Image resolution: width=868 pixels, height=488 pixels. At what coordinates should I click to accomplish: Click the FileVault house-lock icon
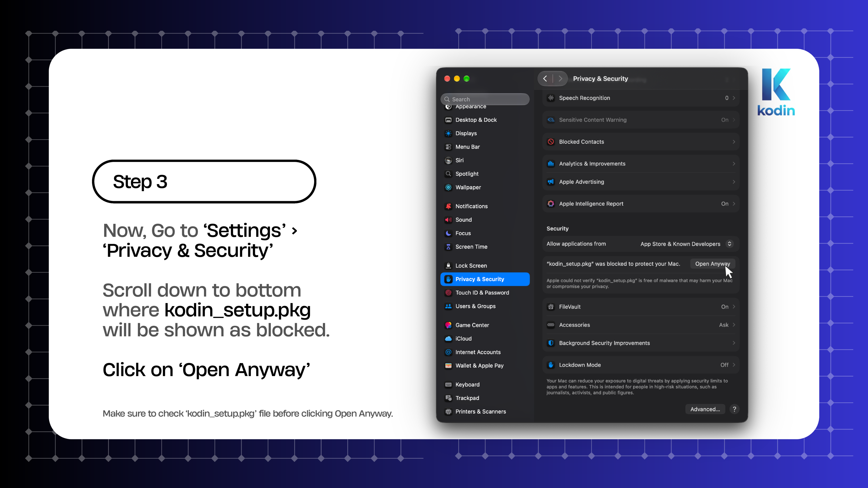point(551,307)
